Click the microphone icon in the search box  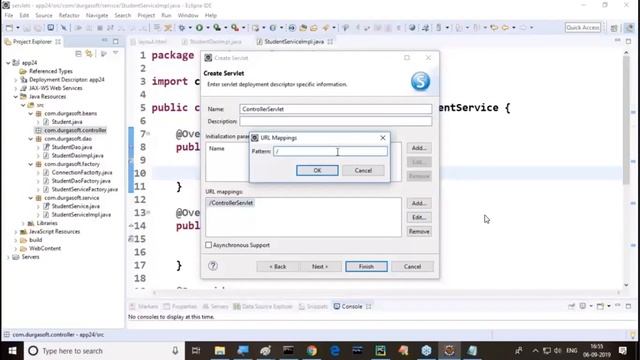pos(175,351)
